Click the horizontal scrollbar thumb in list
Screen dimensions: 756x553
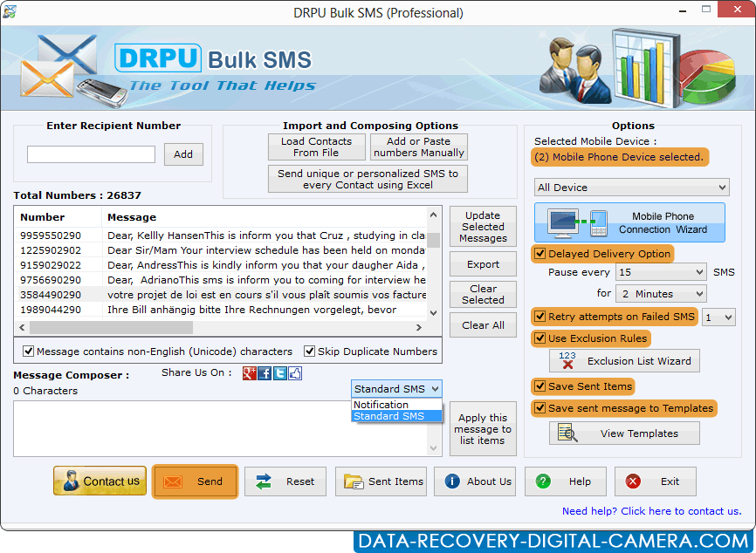coord(112,328)
